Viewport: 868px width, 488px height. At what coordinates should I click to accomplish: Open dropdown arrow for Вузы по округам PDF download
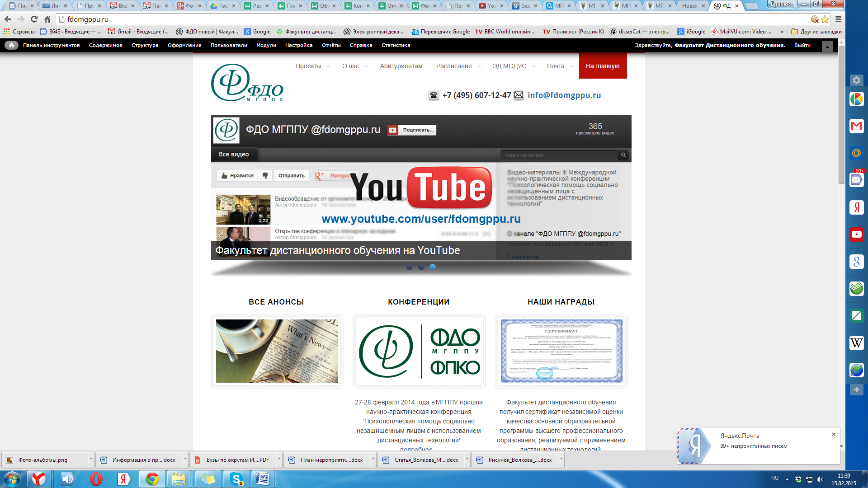click(x=278, y=459)
